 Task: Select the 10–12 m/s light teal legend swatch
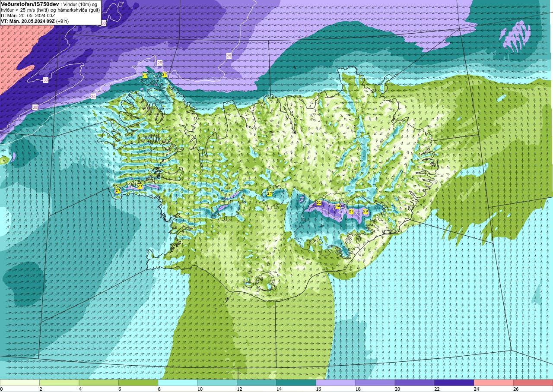217,383
